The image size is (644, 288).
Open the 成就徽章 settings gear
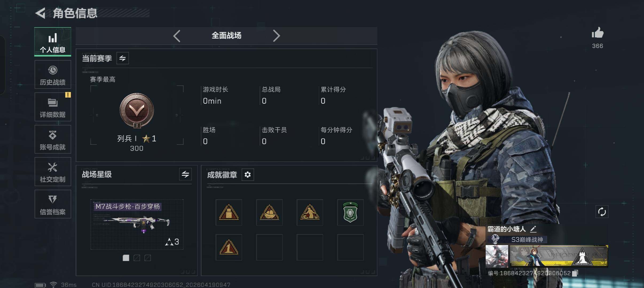pyautogui.click(x=248, y=175)
